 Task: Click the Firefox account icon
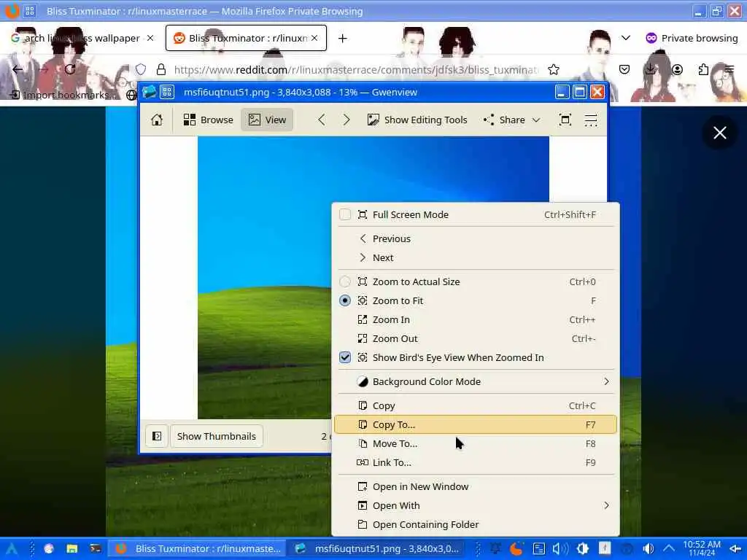point(677,69)
